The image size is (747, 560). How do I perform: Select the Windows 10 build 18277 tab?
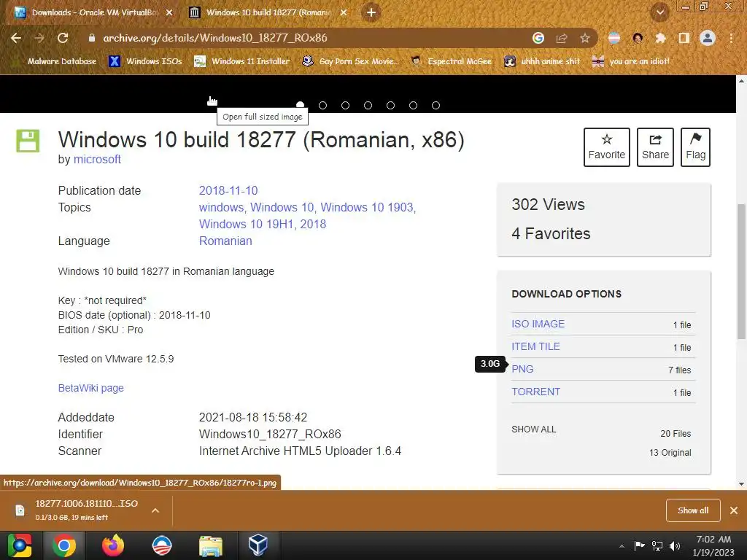point(268,13)
